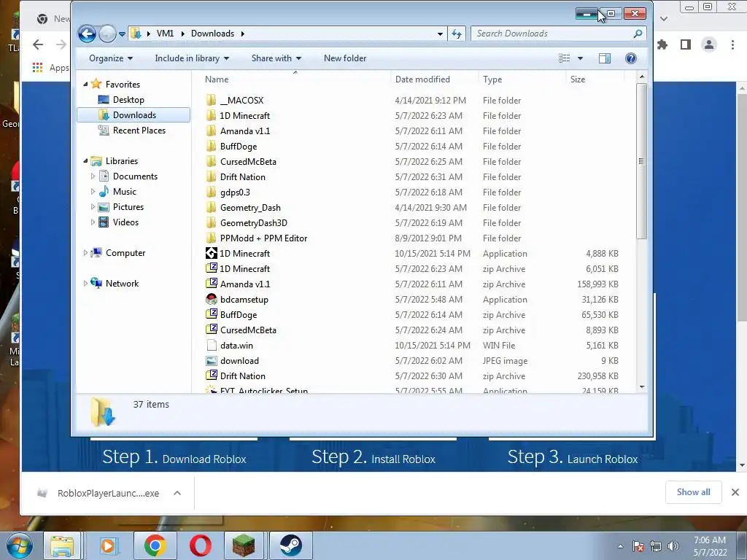Open the Share with menu

pyautogui.click(x=276, y=58)
